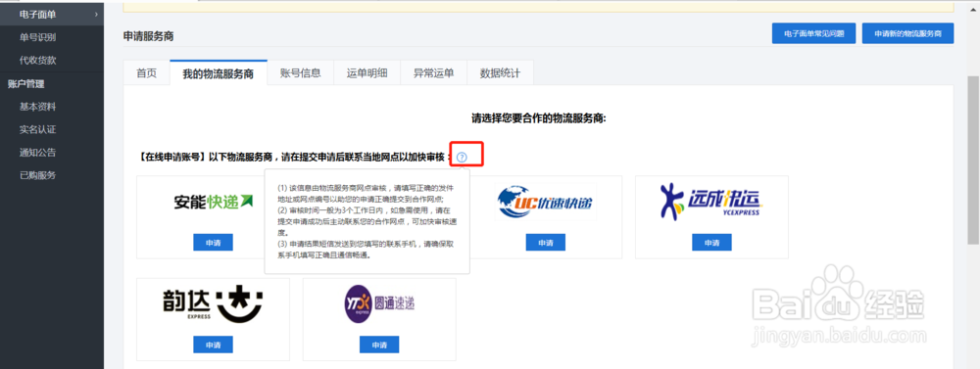980x369 pixels.
Task: Switch to the 首页 tab
Action: pyautogui.click(x=146, y=73)
